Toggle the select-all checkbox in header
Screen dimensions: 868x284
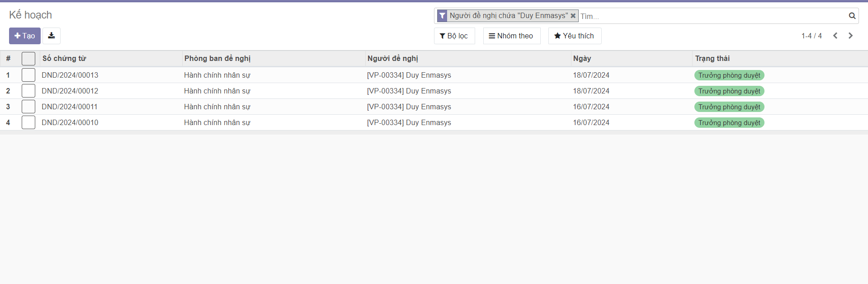pos(28,59)
